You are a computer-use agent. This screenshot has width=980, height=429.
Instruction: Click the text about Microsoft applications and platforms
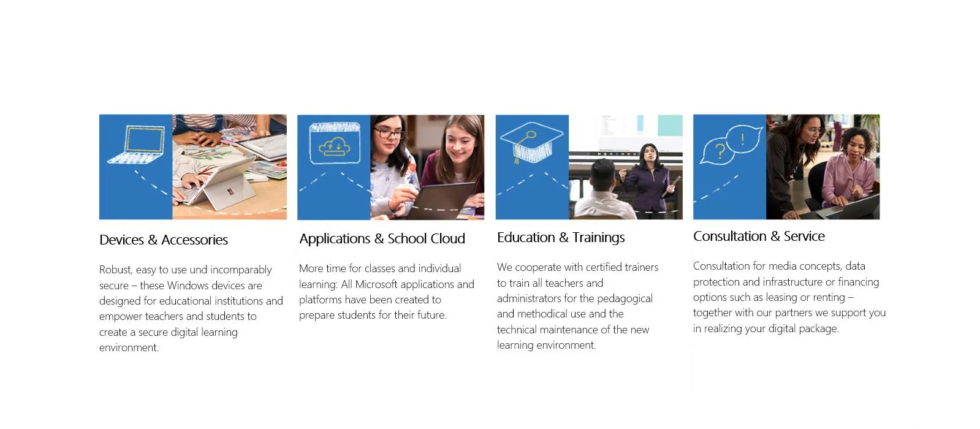pyautogui.click(x=386, y=292)
